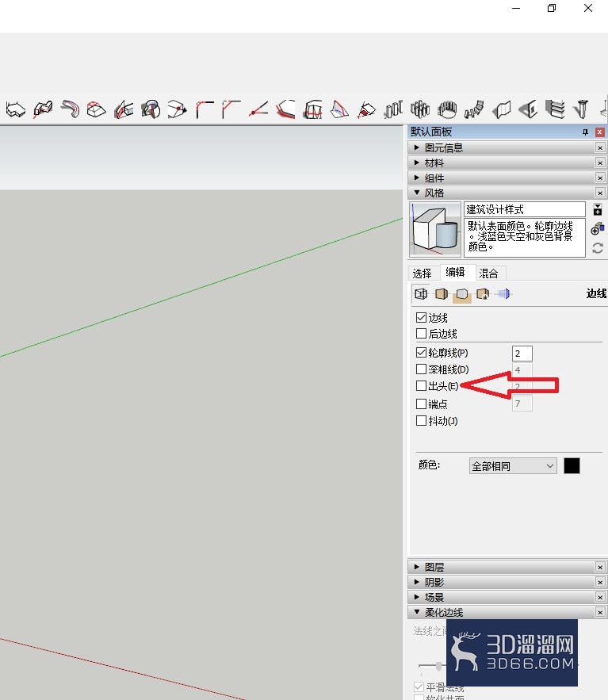Viewport: 608px width, 700px height.
Task: Click the circular ring array tool
Action: 447,109
